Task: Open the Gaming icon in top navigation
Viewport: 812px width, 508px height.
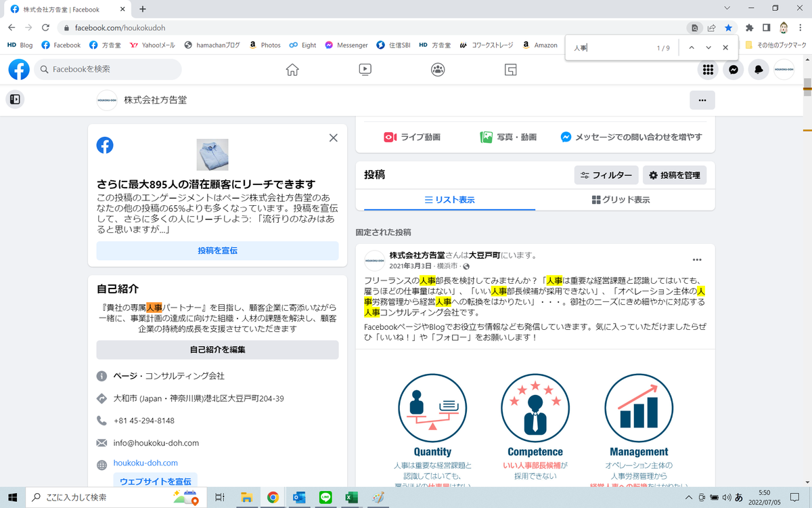Action: [511, 69]
